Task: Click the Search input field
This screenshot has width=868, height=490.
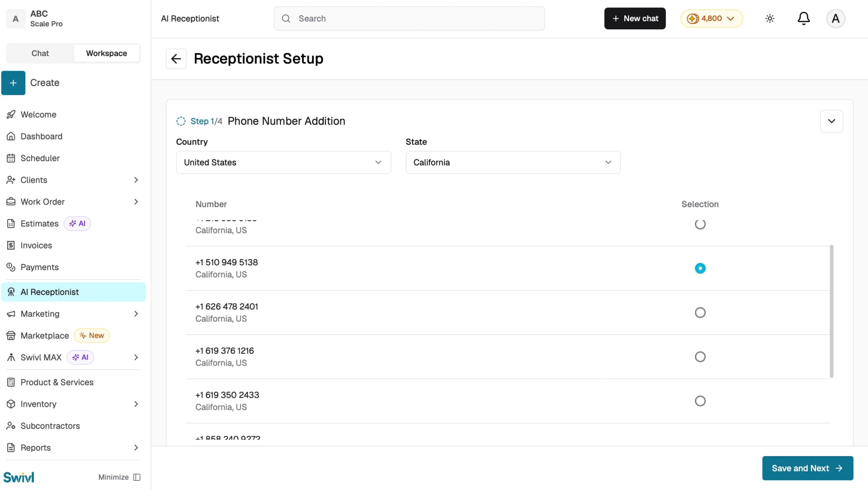Action: pos(409,19)
